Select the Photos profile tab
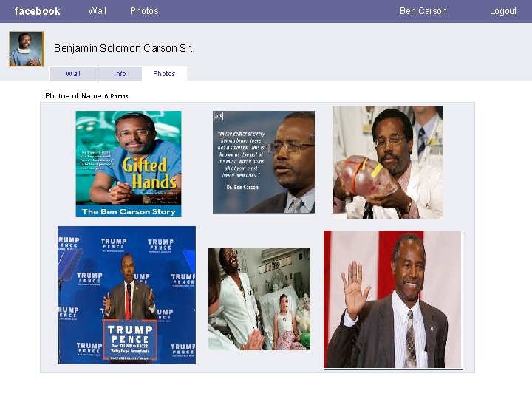The height and width of the screenshot is (399, 532). click(164, 74)
